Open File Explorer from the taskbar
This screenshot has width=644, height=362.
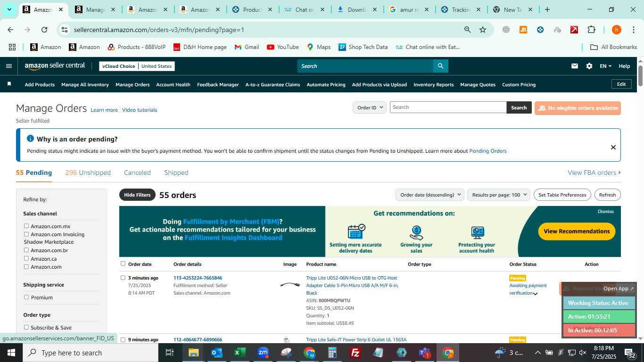click(193, 353)
